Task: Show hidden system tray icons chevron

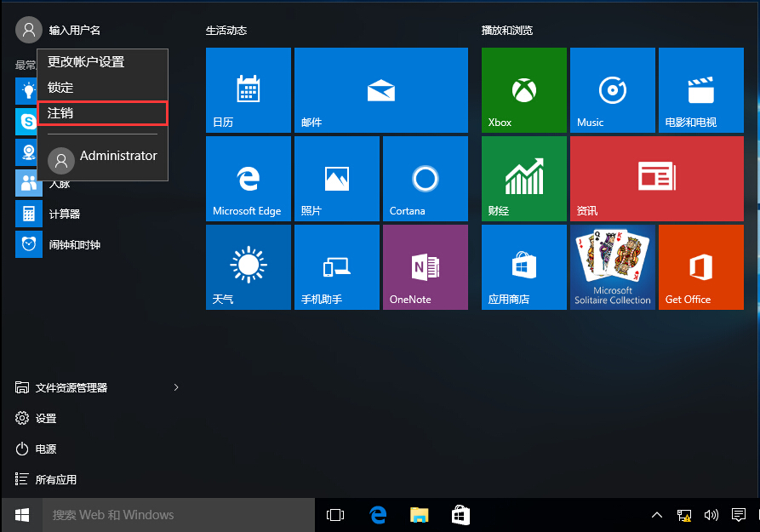Action: tap(657, 515)
